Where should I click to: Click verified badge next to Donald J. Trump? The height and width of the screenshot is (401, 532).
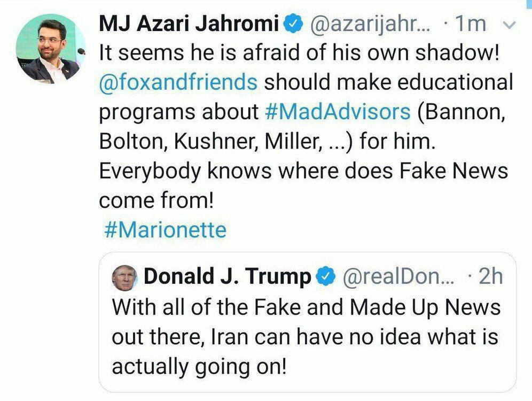click(x=326, y=276)
